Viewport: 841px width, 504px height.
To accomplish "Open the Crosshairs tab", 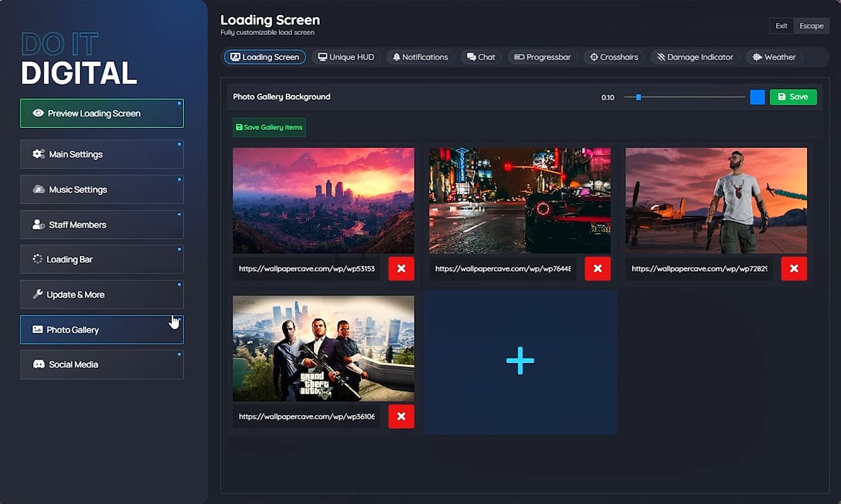I will coord(614,57).
